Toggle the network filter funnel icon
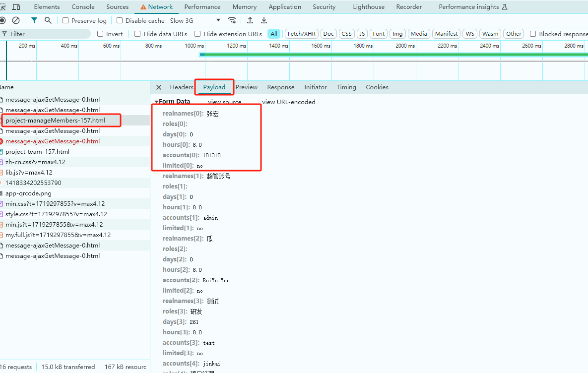Screen dimensions: 588x373 (34, 20)
